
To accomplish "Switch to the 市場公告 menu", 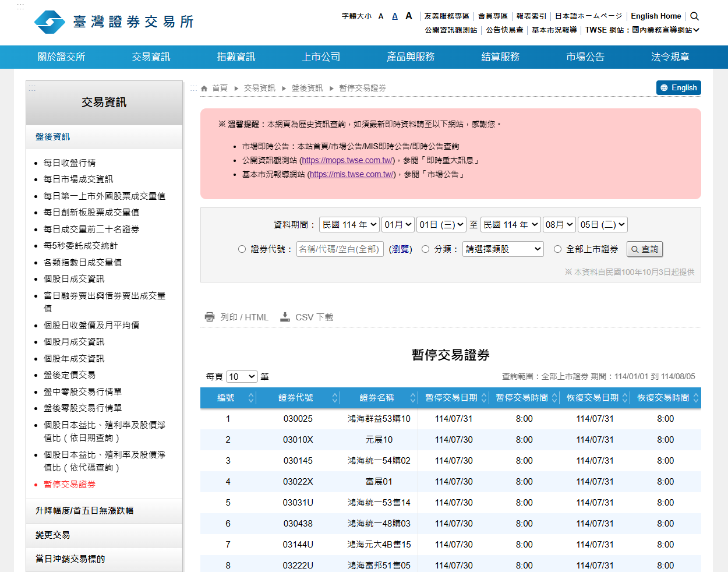I will 585,57.
